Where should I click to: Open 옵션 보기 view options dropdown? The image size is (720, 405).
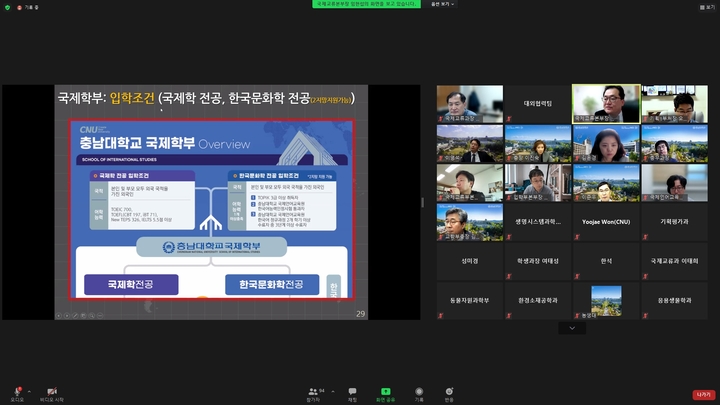pyautogui.click(x=442, y=4)
